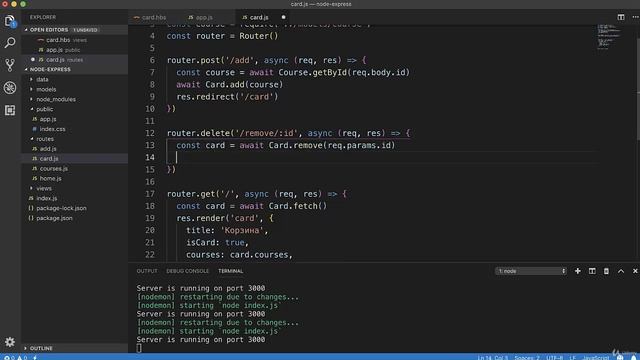Close the terminal panel
Screen dimensions: 640x360
point(635,271)
